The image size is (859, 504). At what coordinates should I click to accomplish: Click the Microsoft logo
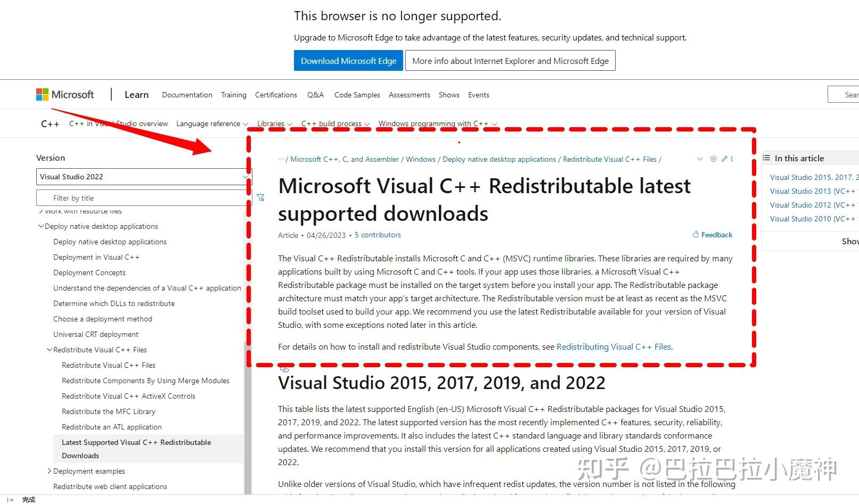[64, 95]
